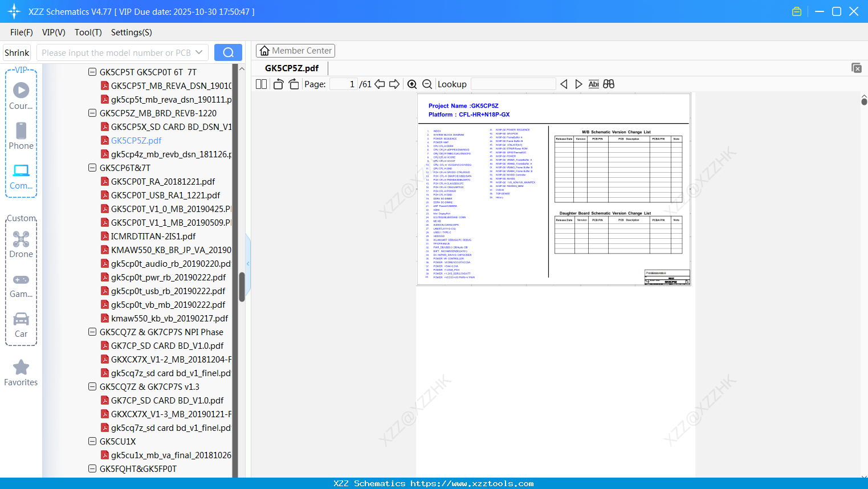Image resolution: width=868 pixels, height=489 pixels.
Task: Open the Tool(T) menu
Action: [88, 32]
